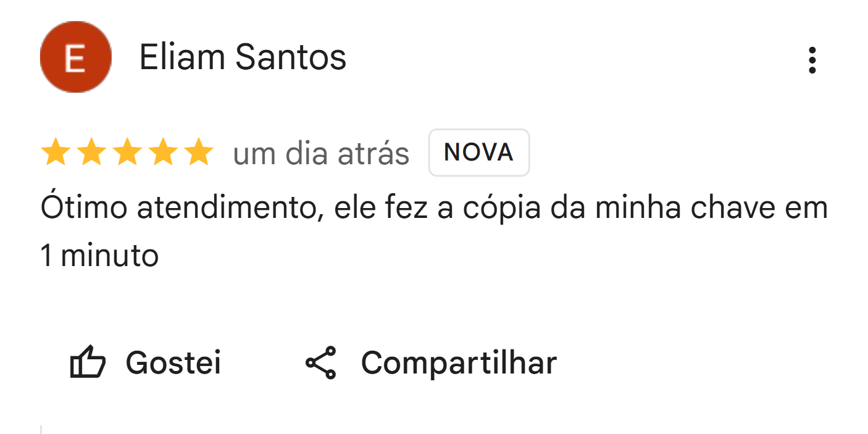Click the reviewer name Eliam Santos
Image resolution: width=868 pixels, height=434 pixels.
[242, 57]
